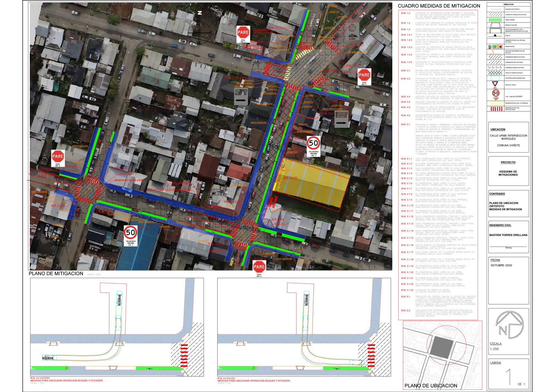
Task: Click the name Bastián Torres Orellana
Action: coord(508,235)
